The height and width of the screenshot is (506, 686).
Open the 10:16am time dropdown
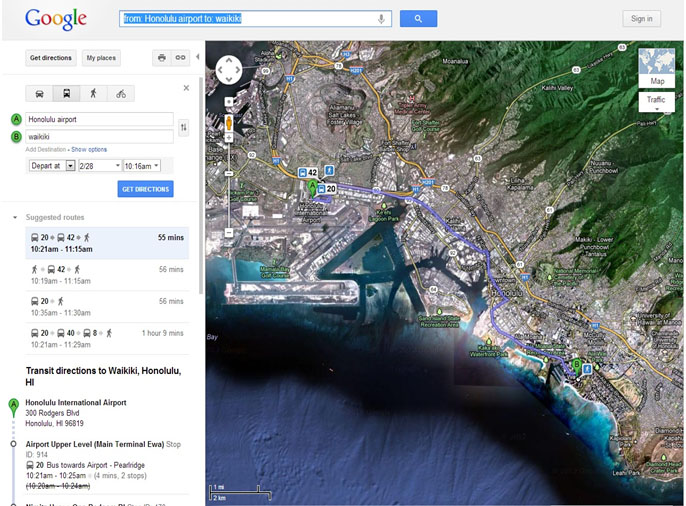[x=142, y=166]
